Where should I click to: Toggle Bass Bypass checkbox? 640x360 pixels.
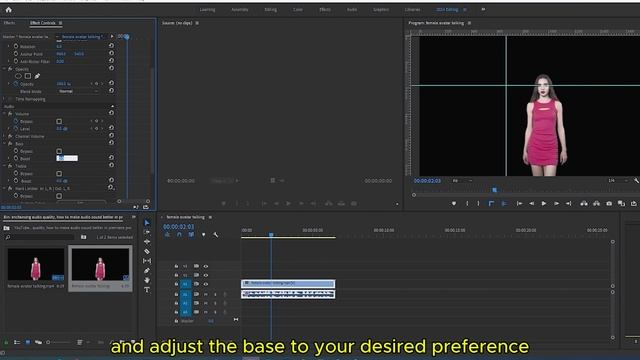click(59, 151)
